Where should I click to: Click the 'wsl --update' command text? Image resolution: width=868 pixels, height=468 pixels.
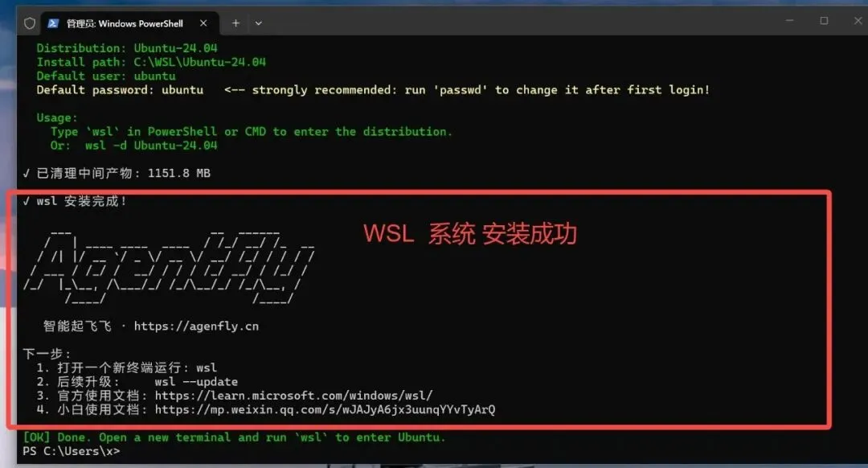(x=196, y=382)
